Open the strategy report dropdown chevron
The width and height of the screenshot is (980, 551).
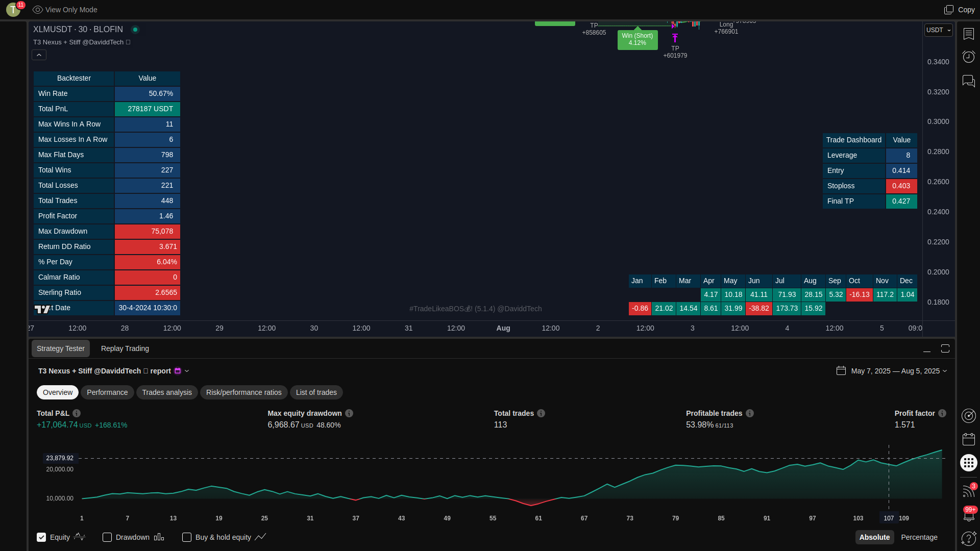(187, 371)
